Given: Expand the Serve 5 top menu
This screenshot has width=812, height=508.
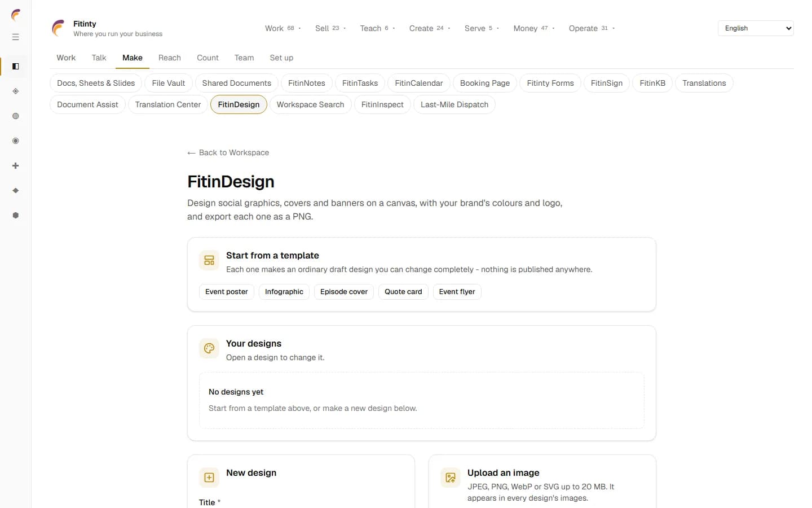Looking at the screenshot, I should tap(482, 28).
